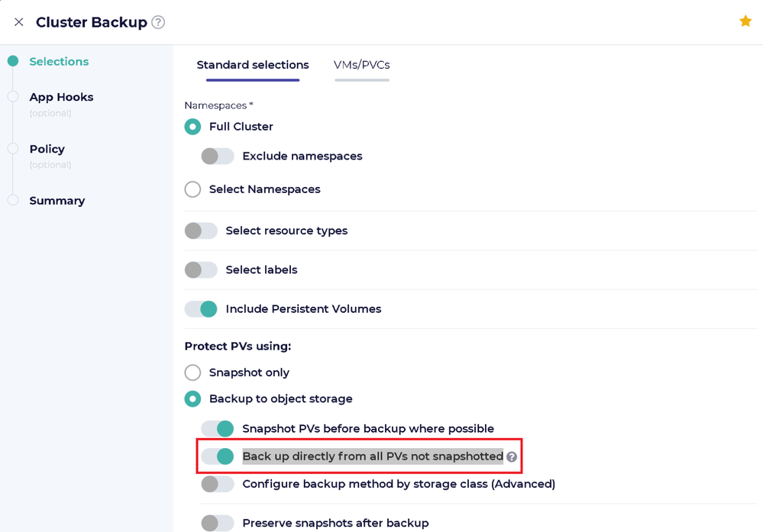Toggle Snapshot PVs before backup where possible
The width and height of the screenshot is (763, 532).
[x=218, y=429]
